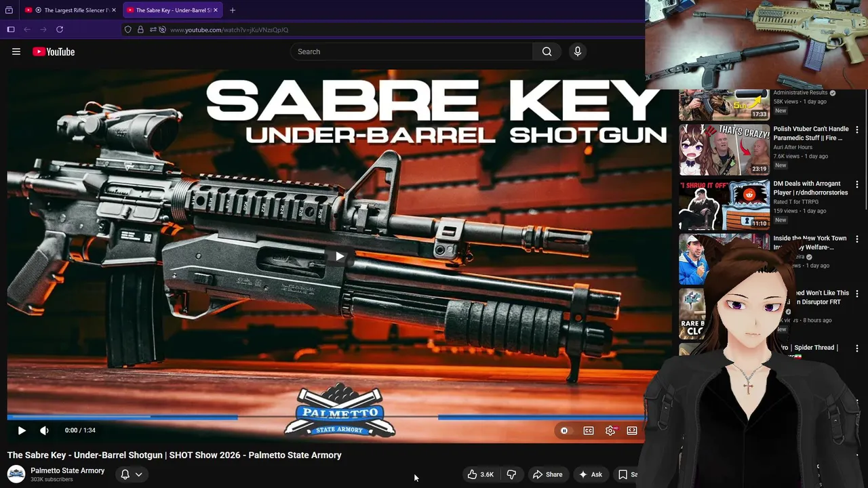Open the Palmetto State Armory channel avatar
The width and height of the screenshot is (868, 488).
pos(16,474)
